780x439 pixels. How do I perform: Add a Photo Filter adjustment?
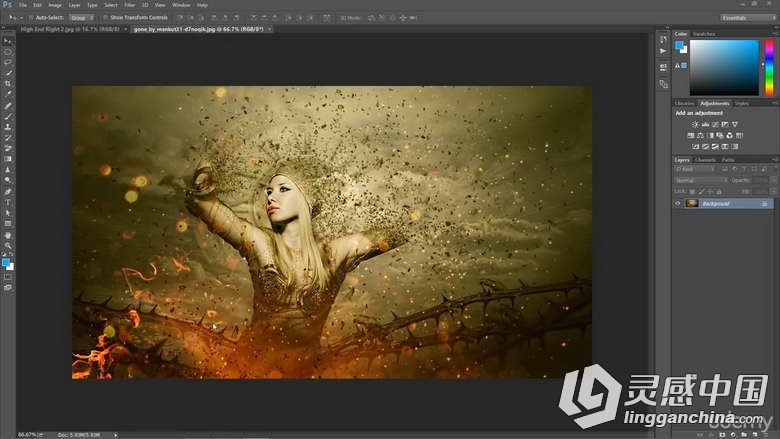click(720, 135)
